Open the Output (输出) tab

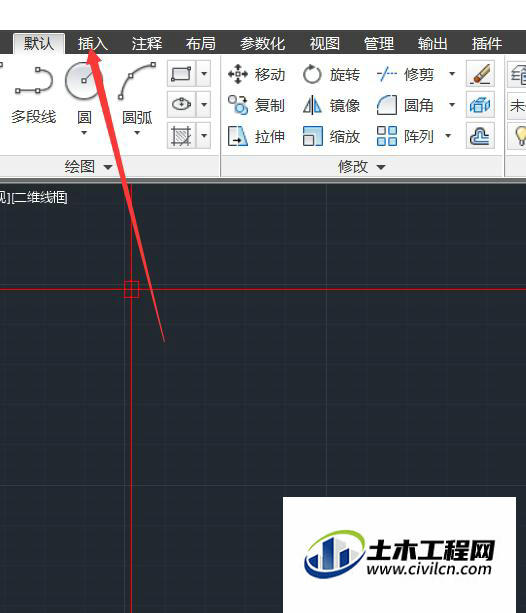(433, 43)
